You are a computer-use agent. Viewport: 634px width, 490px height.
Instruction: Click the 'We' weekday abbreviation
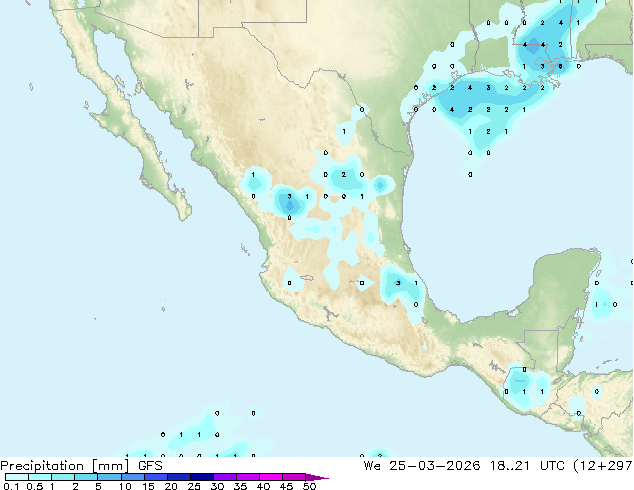(x=372, y=466)
